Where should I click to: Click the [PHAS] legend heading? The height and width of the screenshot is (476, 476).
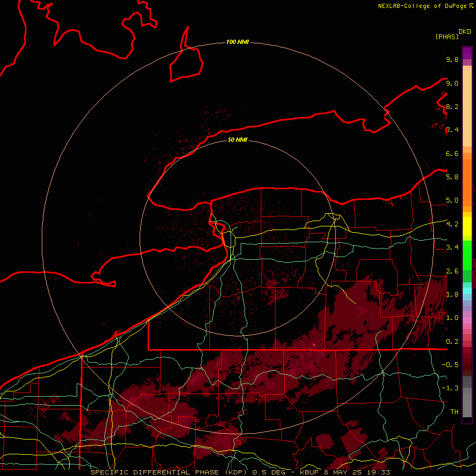click(x=447, y=37)
